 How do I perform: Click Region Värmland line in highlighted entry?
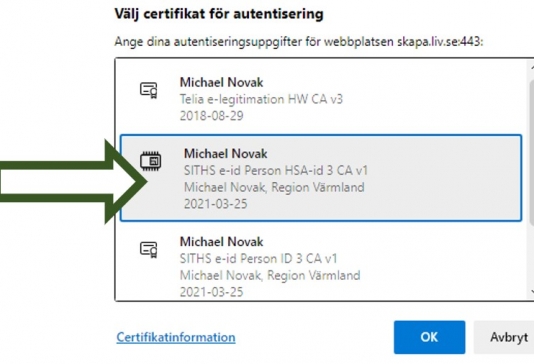click(274, 187)
